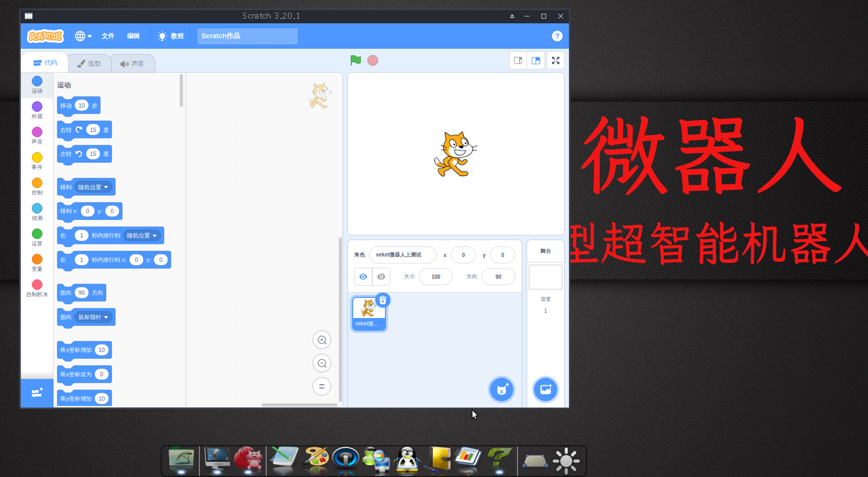Open 随机位置 dropdown in 移到 block
The height and width of the screenshot is (477, 868).
click(93, 187)
